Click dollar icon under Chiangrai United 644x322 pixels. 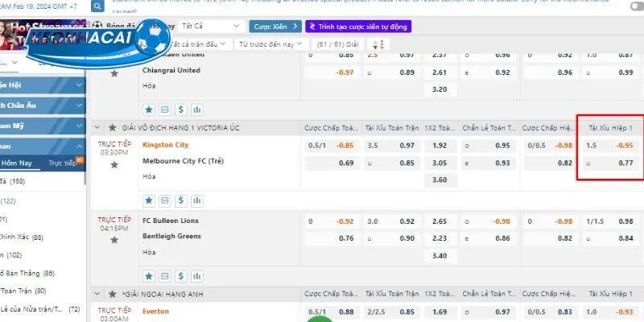[x=181, y=109]
